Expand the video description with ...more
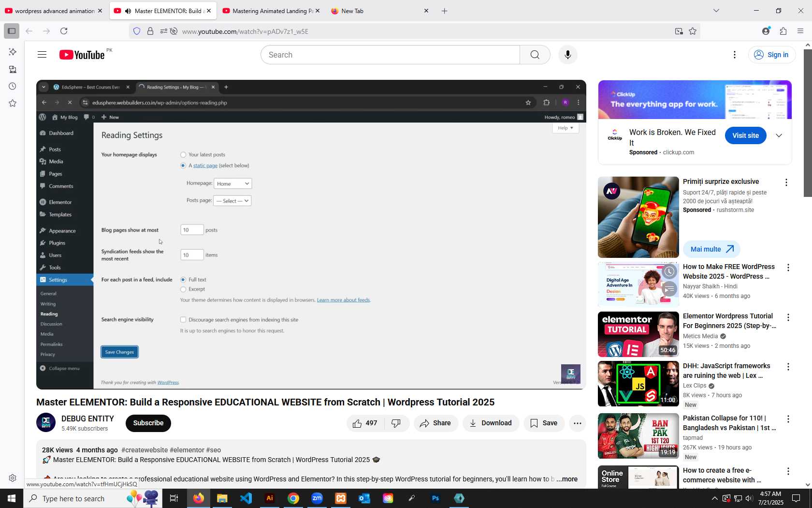This screenshot has width=812, height=508. coord(567,479)
